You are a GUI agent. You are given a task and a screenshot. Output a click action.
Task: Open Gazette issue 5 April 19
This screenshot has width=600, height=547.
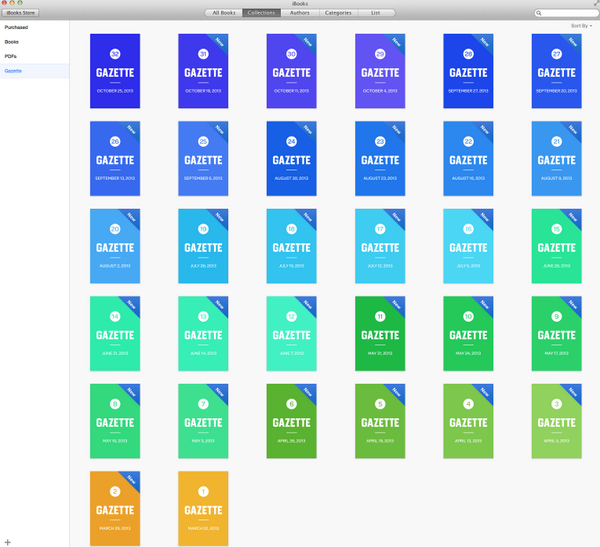click(x=380, y=421)
